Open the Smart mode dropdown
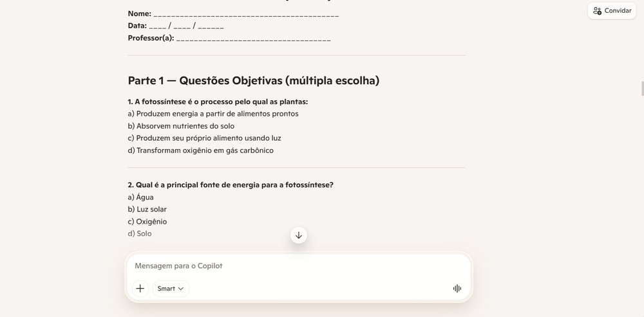This screenshot has height=317, width=644. (171, 288)
